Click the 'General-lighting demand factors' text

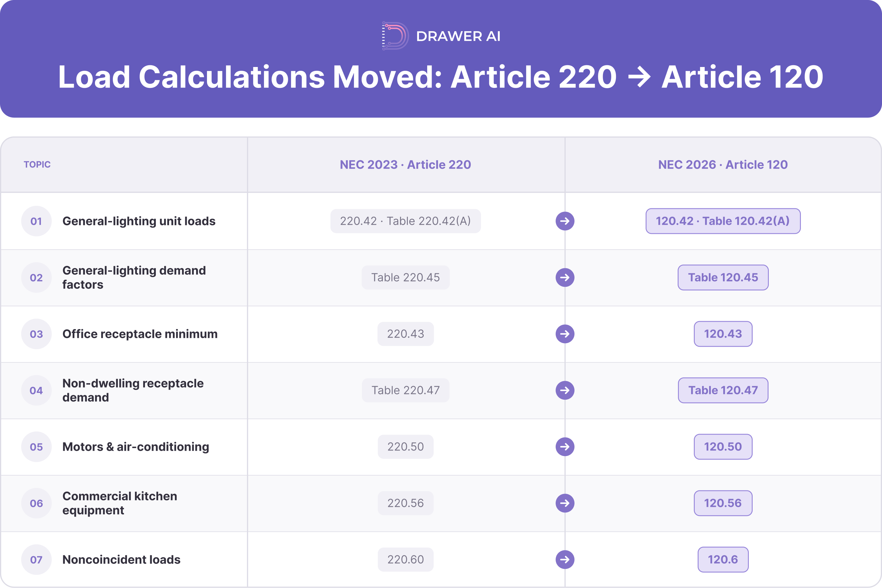click(134, 277)
